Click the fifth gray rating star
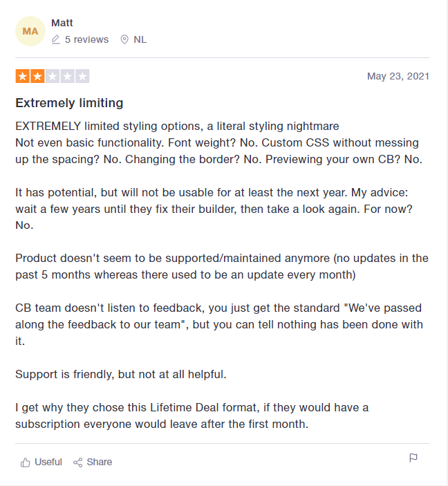The image size is (448, 486). [x=82, y=76]
